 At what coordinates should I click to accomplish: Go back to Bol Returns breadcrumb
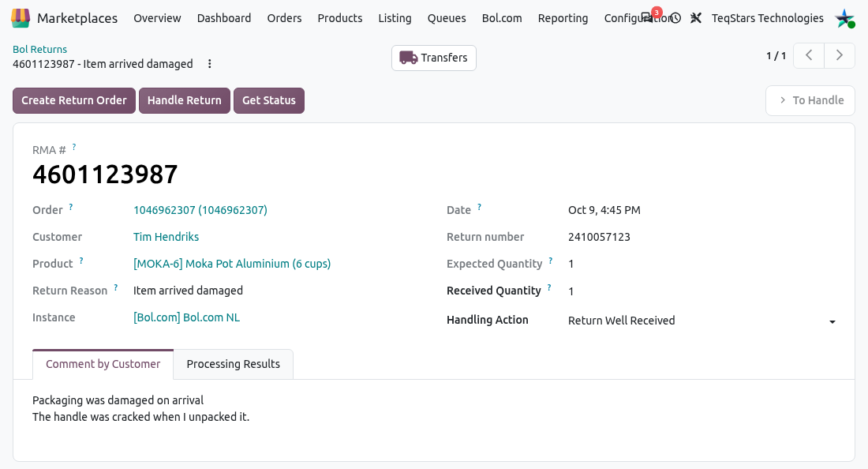(x=40, y=49)
